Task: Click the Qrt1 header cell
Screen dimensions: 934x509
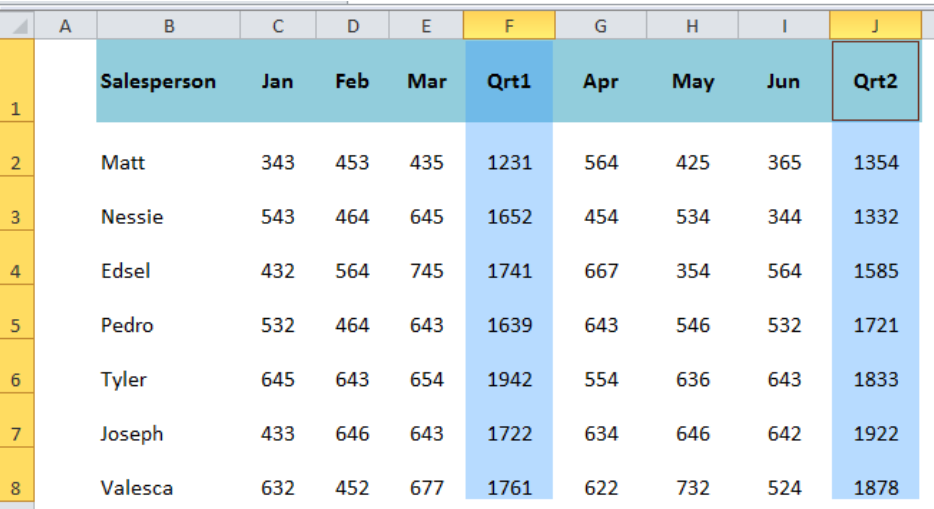Action: click(509, 81)
